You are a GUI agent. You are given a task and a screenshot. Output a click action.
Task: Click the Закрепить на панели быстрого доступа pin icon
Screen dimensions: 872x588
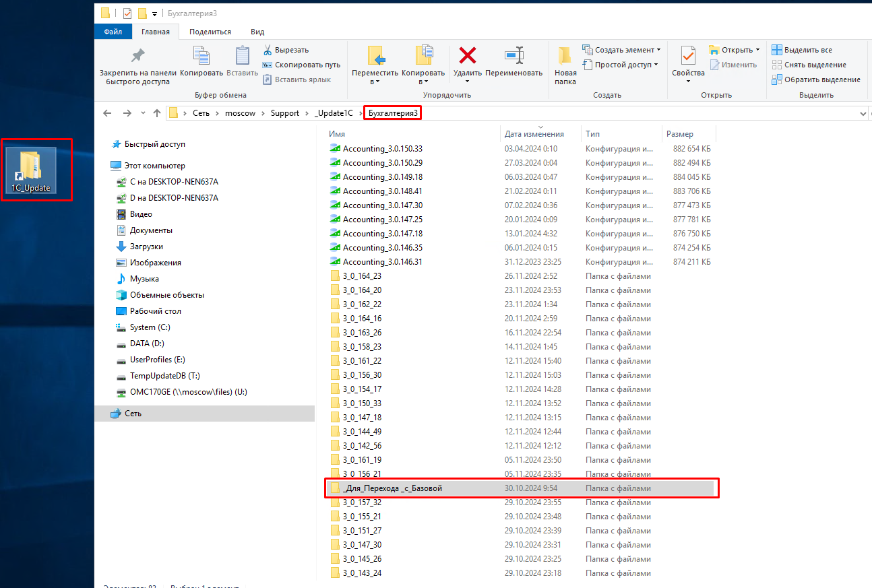click(137, 56)
